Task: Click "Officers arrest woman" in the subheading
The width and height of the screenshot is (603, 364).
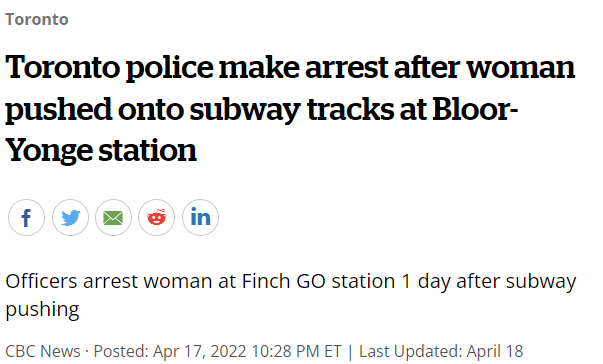Action: tap(109, 281)
